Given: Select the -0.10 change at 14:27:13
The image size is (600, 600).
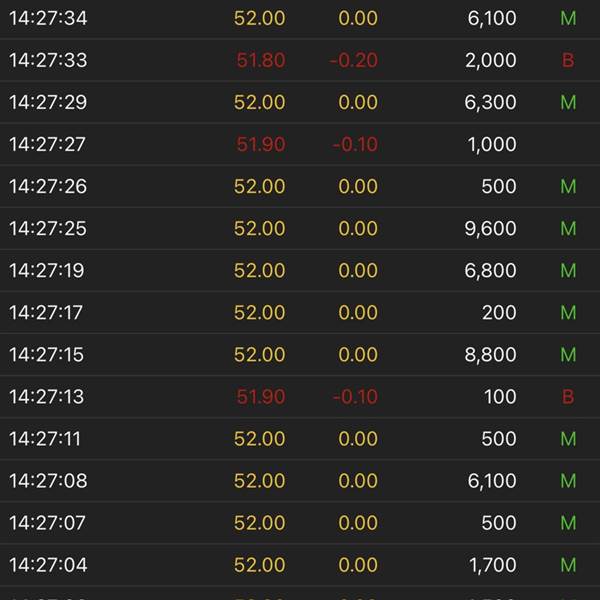Looking at the screenshot, I should coord(355,397).
